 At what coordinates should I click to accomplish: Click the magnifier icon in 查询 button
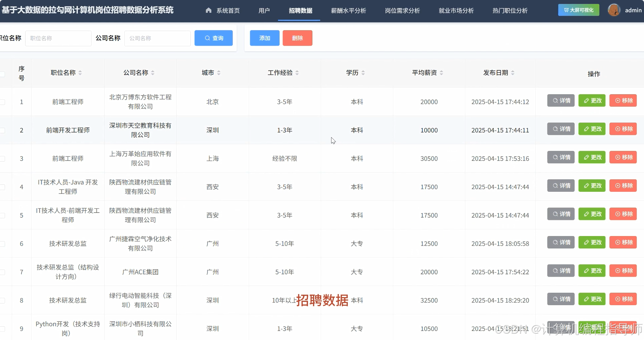208,38
